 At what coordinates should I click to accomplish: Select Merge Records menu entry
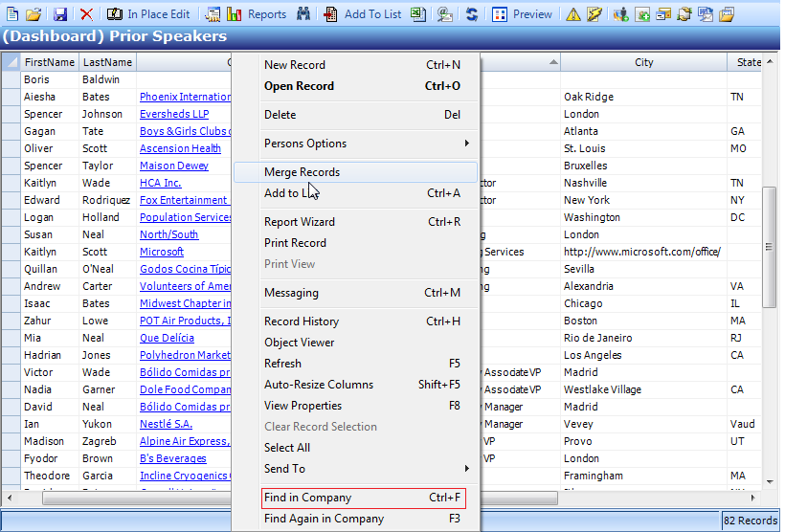click(356, 172)
